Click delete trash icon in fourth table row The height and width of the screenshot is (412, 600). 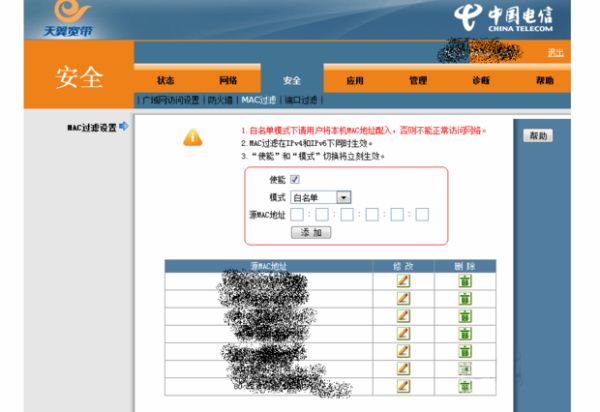pos(465,332)
